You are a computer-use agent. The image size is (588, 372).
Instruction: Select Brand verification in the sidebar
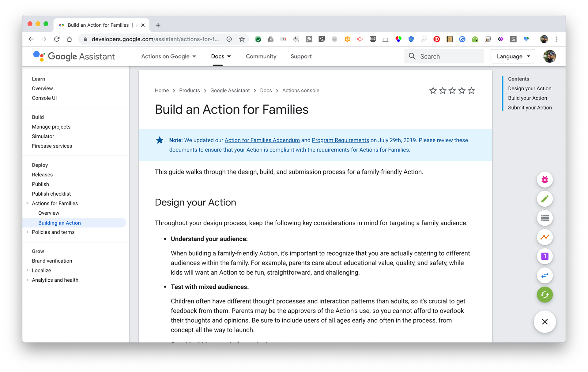point(52,261)
